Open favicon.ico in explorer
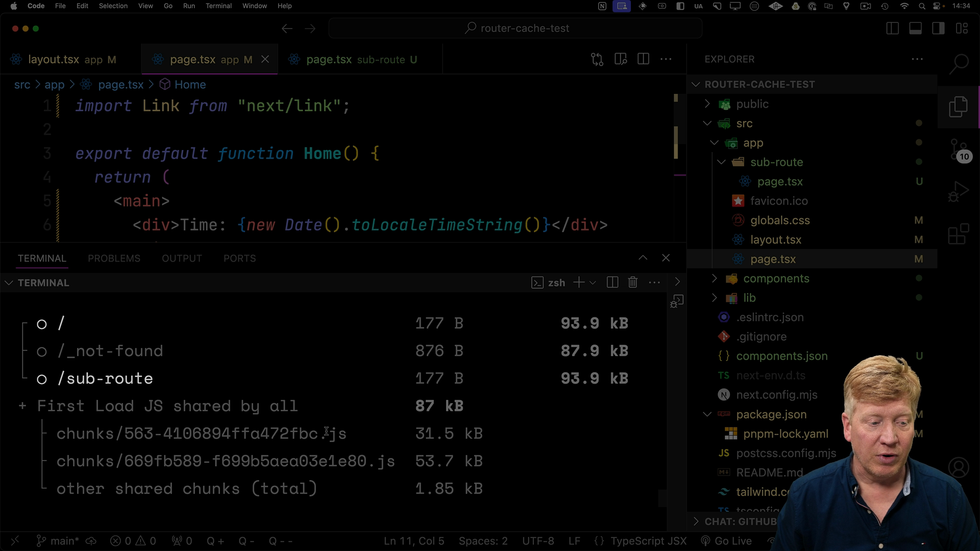Viewport: 980px width, 551px height. 779,201
